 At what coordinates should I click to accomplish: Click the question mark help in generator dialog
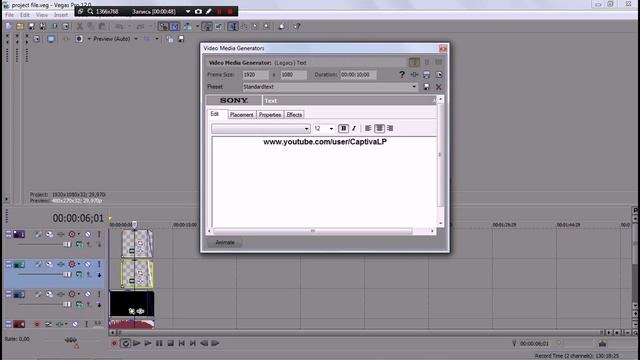click(402, 74)
